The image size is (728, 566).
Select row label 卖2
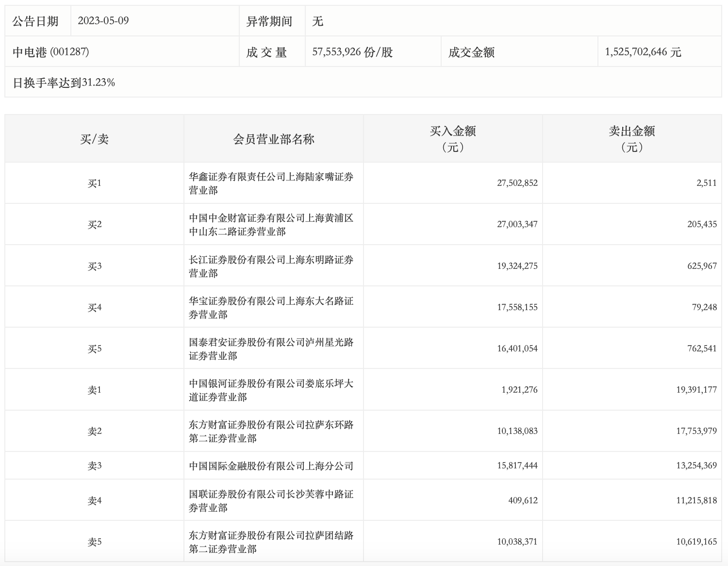95,431
